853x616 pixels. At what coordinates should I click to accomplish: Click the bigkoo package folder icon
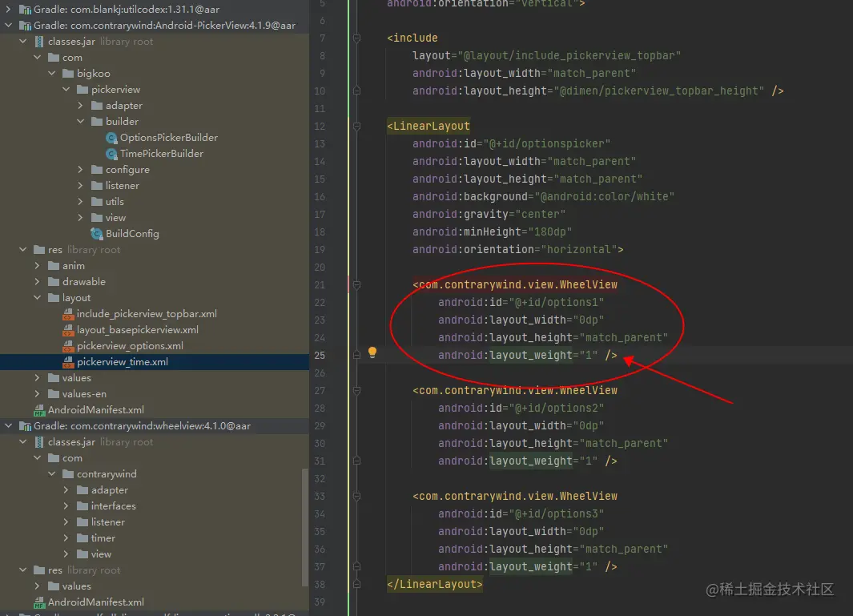point(68,74)
